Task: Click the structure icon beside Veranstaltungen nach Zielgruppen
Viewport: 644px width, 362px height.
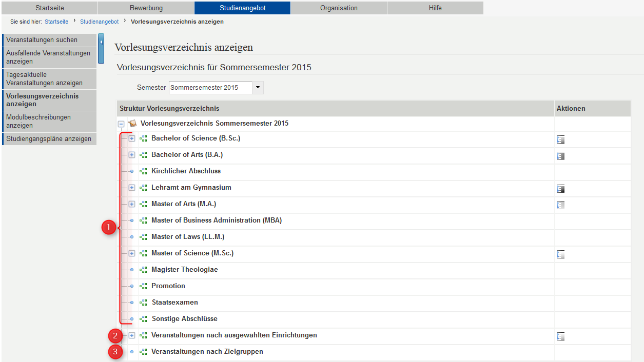Action: coord(143,352)
